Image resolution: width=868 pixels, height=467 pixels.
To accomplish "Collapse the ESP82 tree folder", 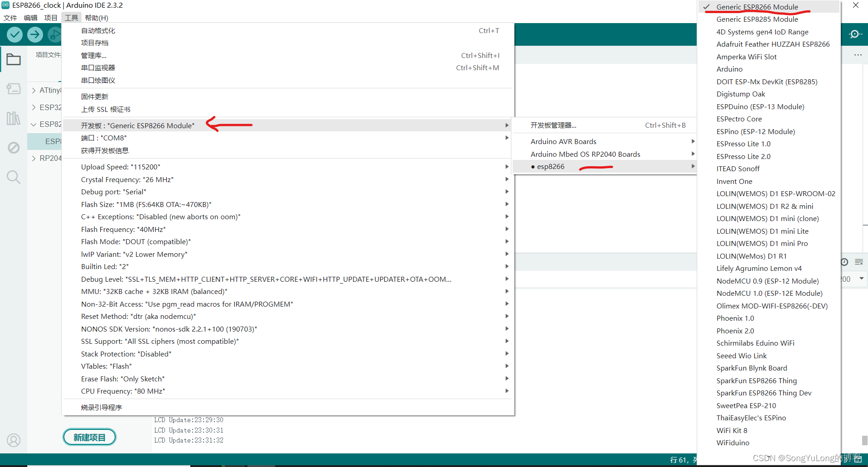I will (34, 124).
